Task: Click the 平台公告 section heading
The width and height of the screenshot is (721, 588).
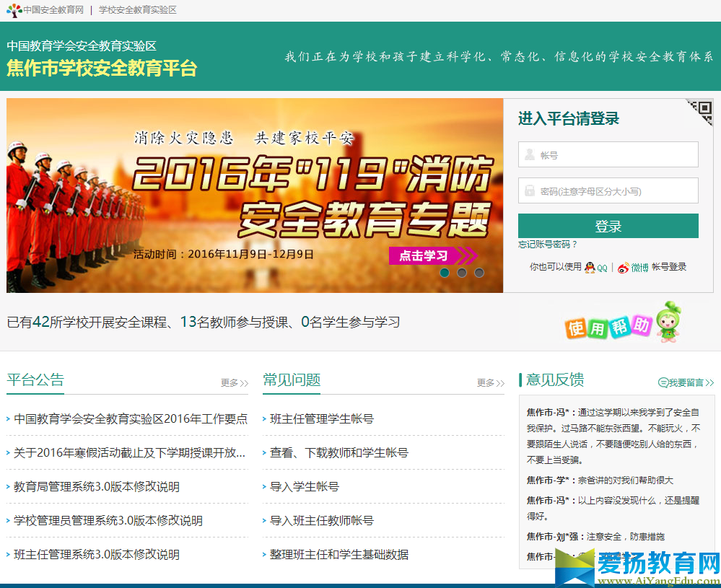Action: [x=35, y=379]
